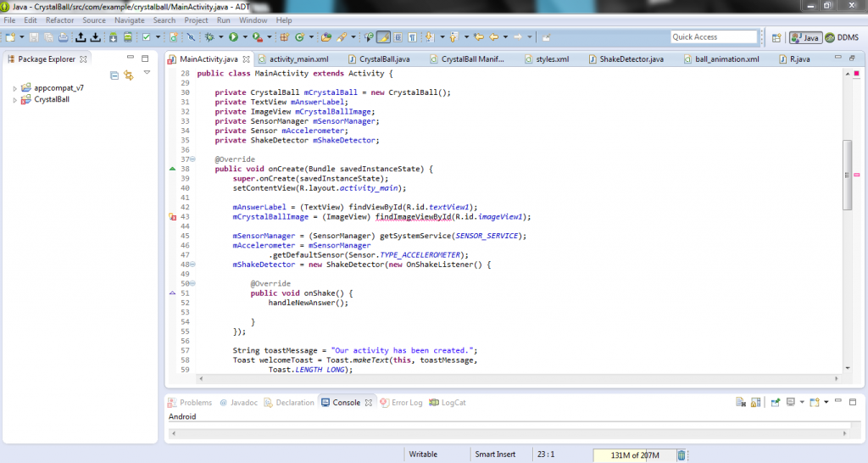Run garbage collector trash icon
The image size is (868, 463).
tap(682, 455)
